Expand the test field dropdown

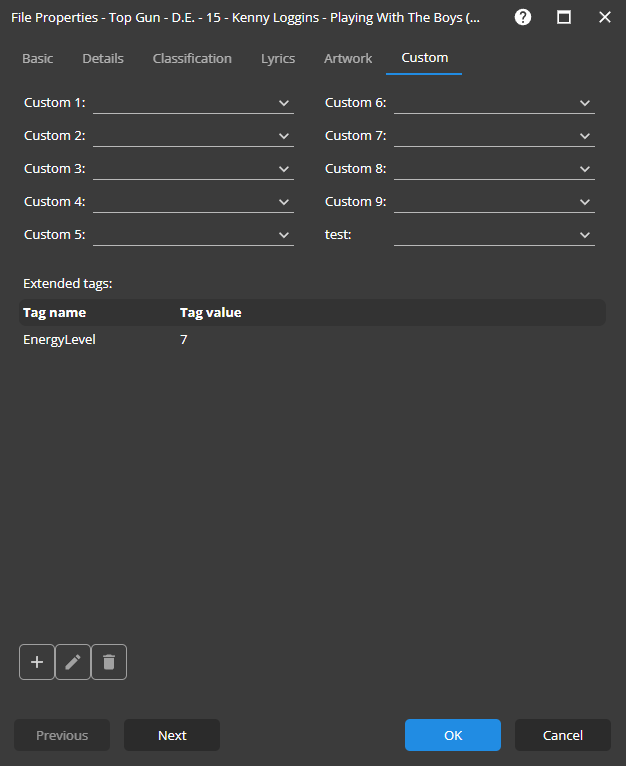coord(585,235)
